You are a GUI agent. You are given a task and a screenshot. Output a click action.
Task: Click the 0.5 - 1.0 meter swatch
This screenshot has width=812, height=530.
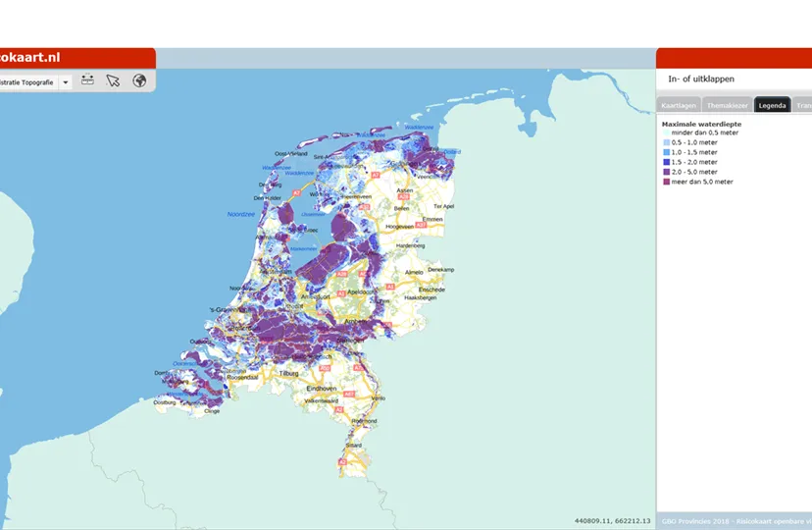coord(666,143)
